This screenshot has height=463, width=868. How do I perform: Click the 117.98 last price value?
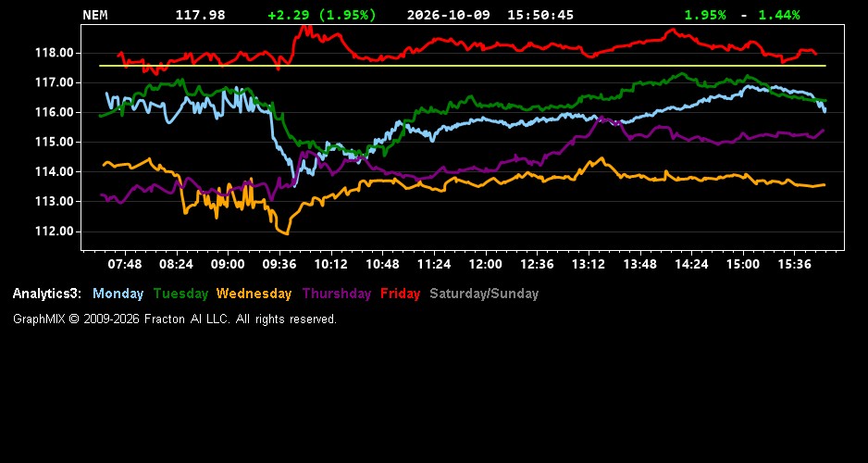point(201,15)
